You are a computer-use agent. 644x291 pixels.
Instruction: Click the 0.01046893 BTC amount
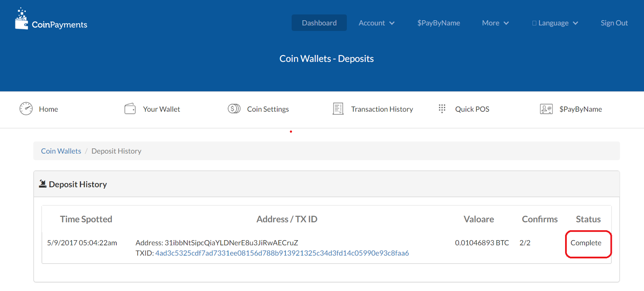point(482,243)
